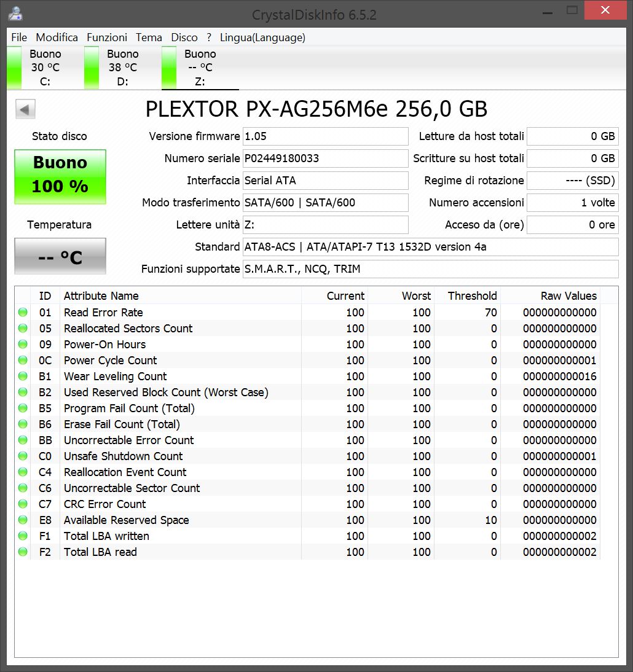This screenshot has width=633, height=672.
Task: Click green status dot for Total LBA read
Action: (23, 552)
